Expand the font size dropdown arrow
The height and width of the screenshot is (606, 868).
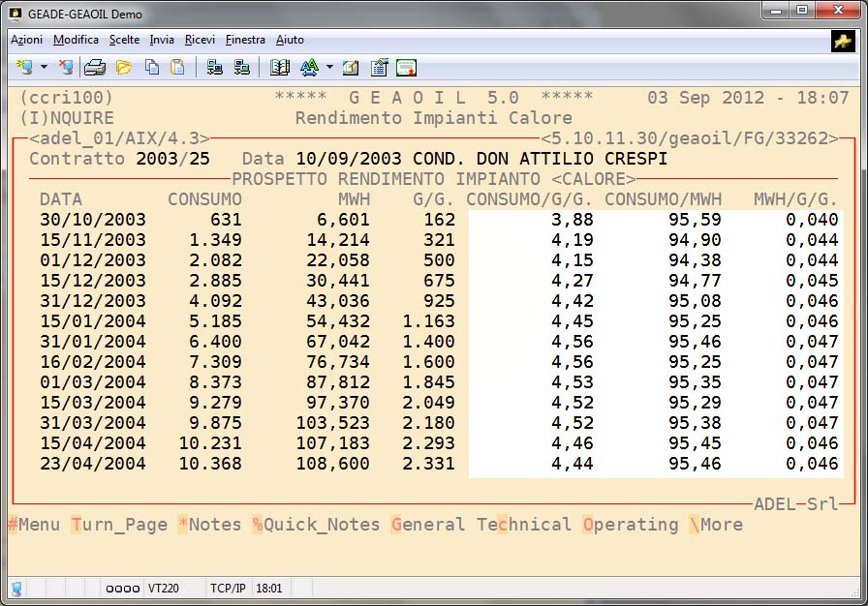coord(329,68)
